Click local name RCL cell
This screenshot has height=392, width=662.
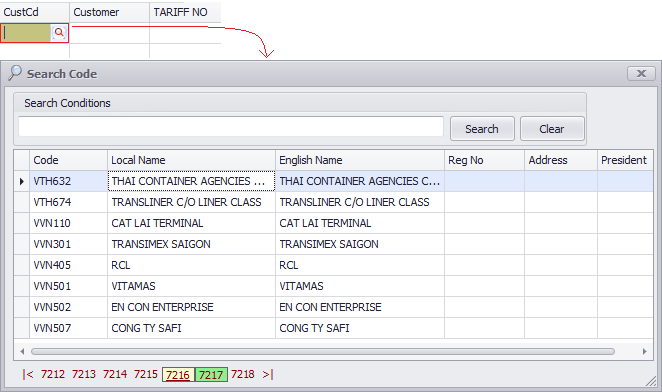pyautogui.click(x=191, y=265)
